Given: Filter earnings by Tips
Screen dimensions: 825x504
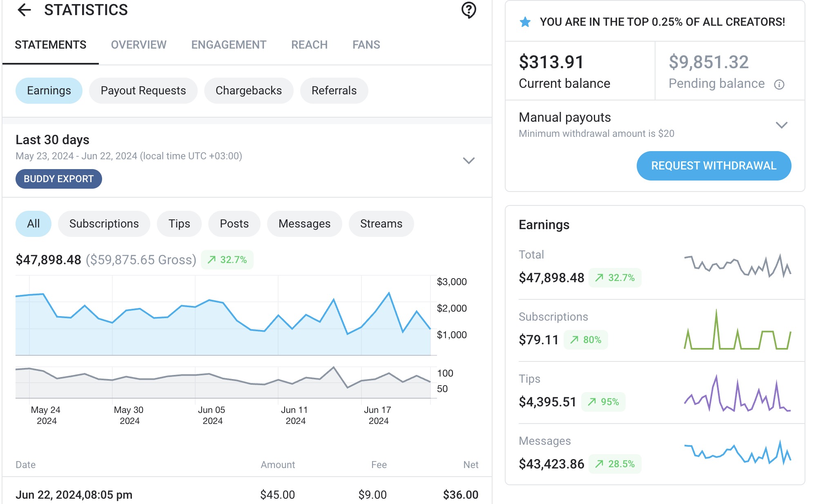Looking at the screenshot, I should (179, 223).
